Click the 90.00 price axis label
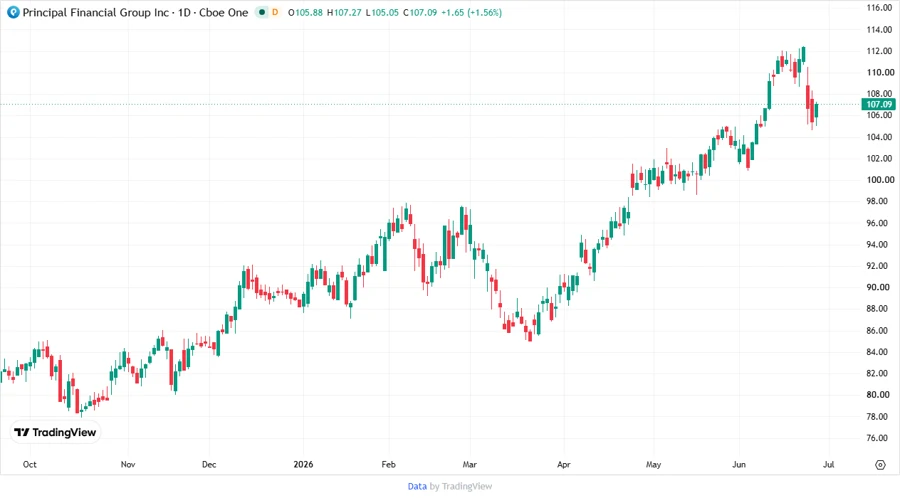900x498 pixels. 880,287
